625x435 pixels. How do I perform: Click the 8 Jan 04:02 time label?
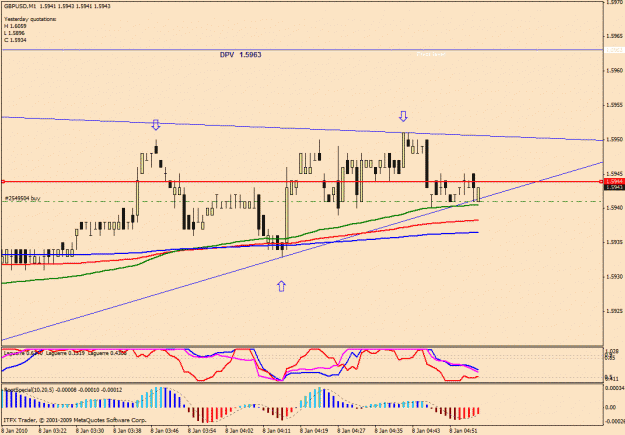[x=240, y=431]
